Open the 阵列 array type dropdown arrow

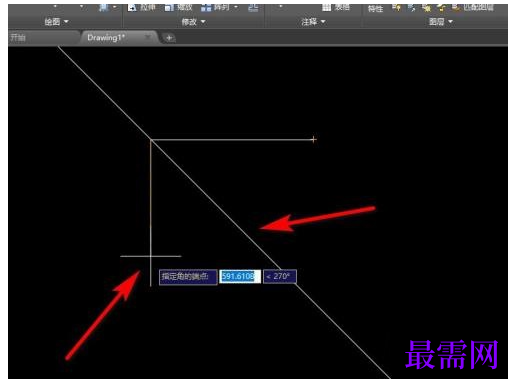point(236,7)
